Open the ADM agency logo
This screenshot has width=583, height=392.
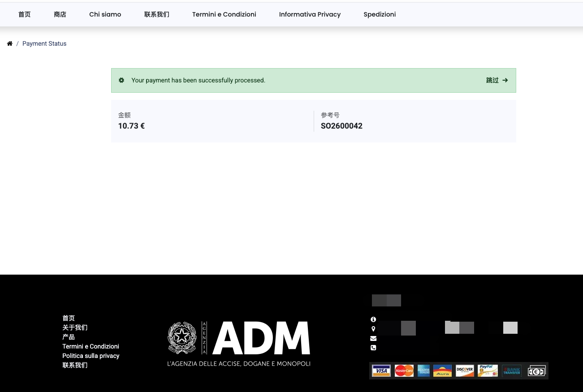click(x=239, y=344)
